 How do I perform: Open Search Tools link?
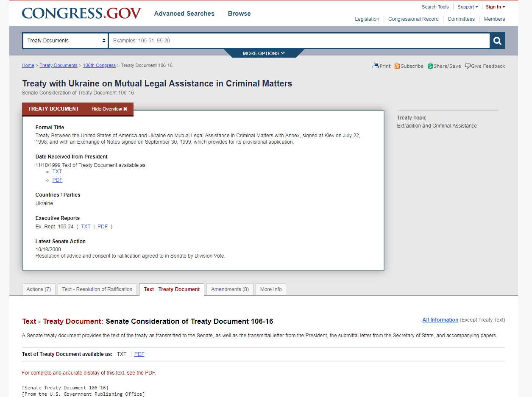[435, 7]
